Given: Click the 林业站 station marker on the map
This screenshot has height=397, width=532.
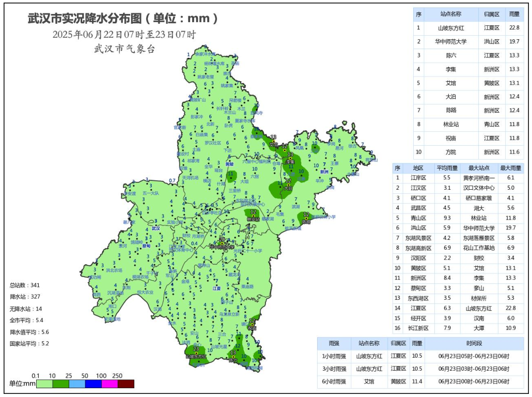Looking at the screenshot, I should point(253,216).
